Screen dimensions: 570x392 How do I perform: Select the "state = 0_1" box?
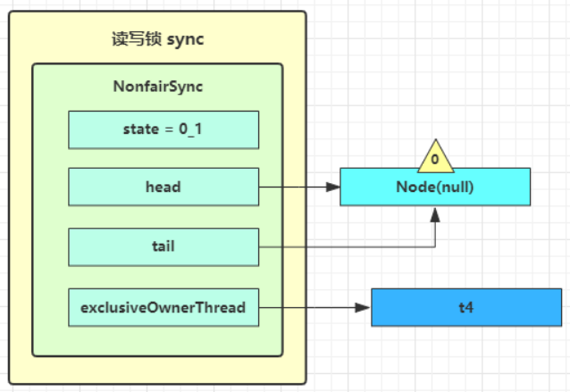point(163,129)
